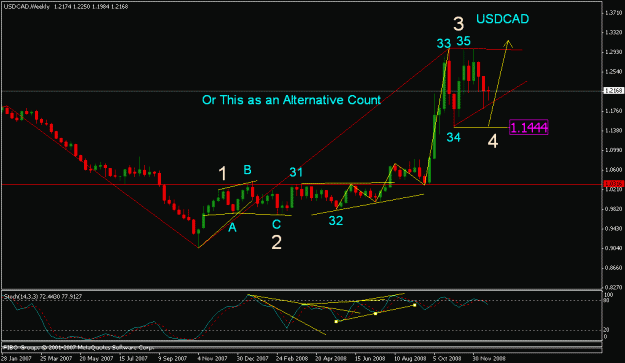Image resolution: width=625 pixels, height=363 pixels.
Task: Click the MetaQuotes Software Corp. copyright text
Action: pos(78,348)
